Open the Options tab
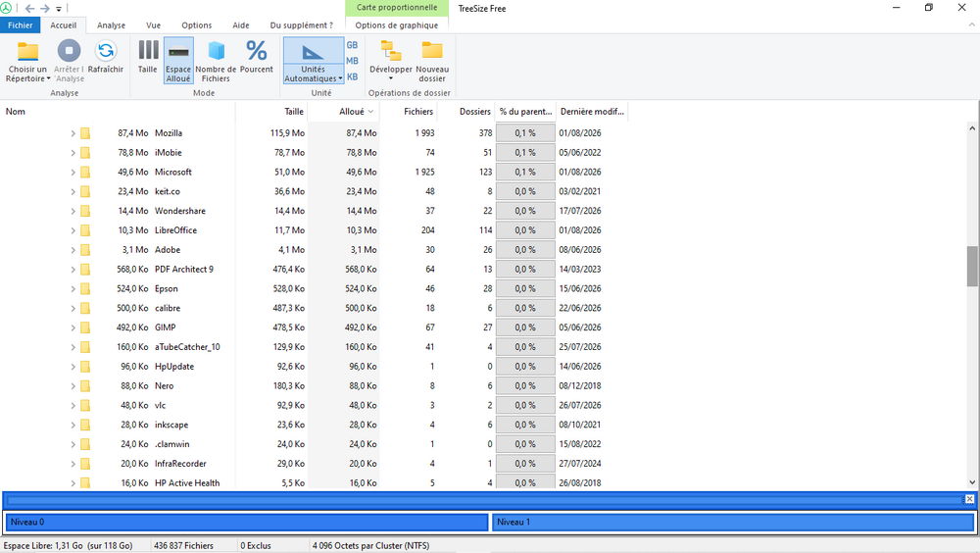Image resolution: width=980 pixels, height=553 pixels. (x=197, y=25)
